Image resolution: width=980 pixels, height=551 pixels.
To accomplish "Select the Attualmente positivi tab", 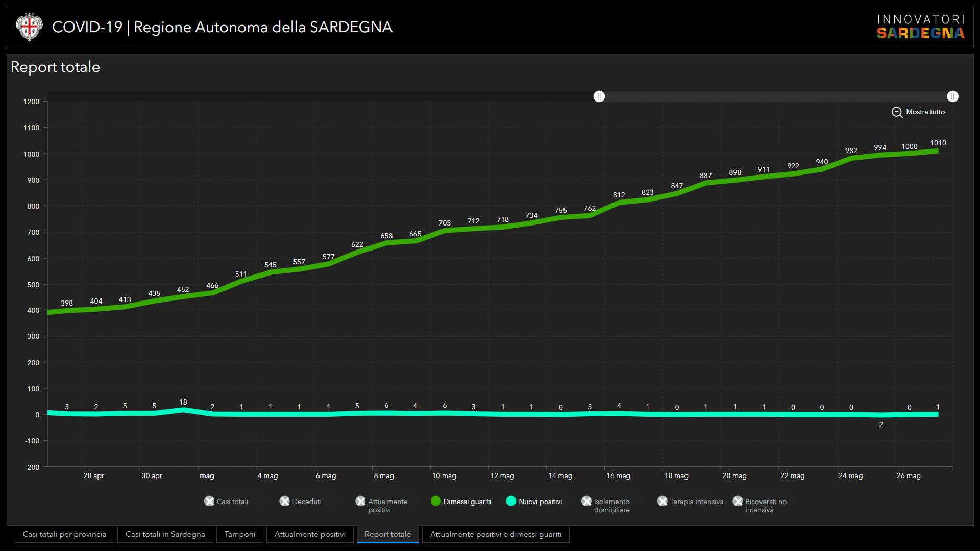I will point(310,534).
